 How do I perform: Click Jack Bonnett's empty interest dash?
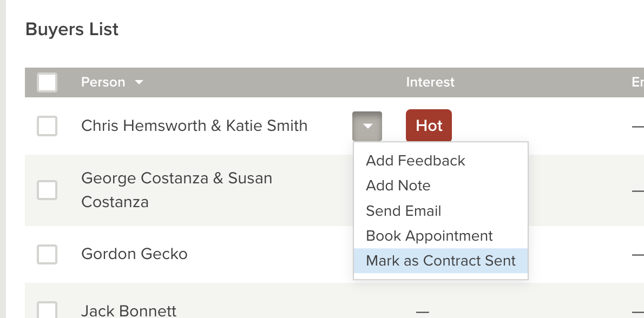(x=422, y=312)
